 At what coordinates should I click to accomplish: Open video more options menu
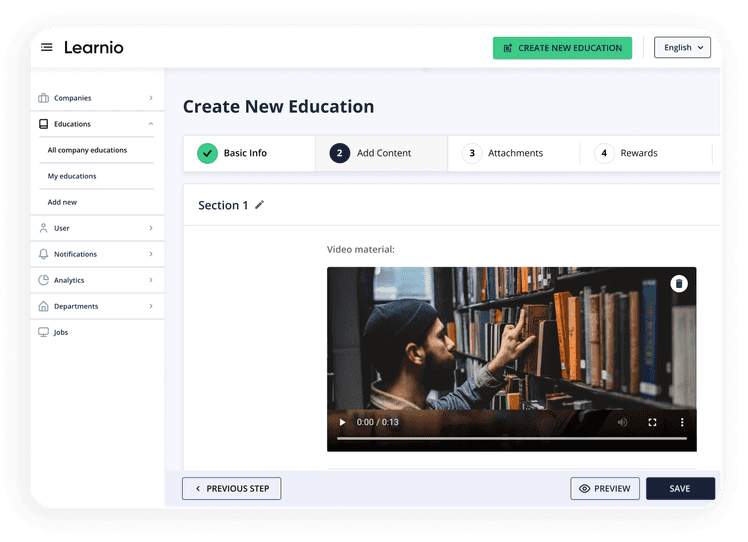click(683, 422)
